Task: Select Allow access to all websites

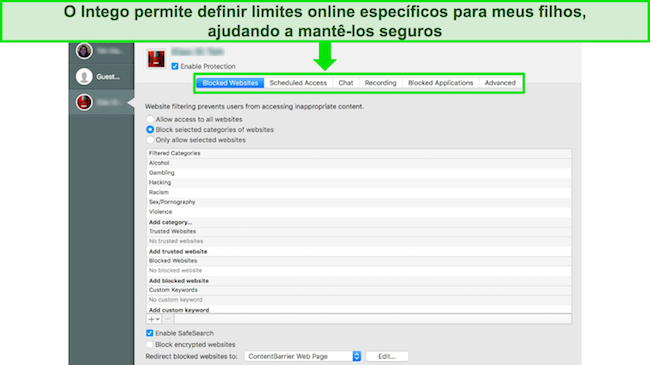Action: pyautogui.click(x=150, y=119)
